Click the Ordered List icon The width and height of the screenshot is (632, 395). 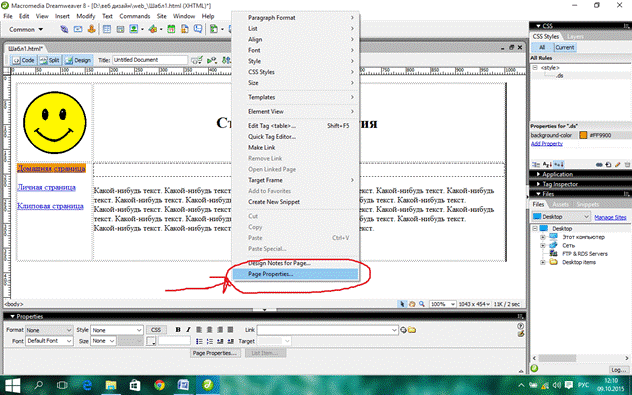tap(210, 341)
